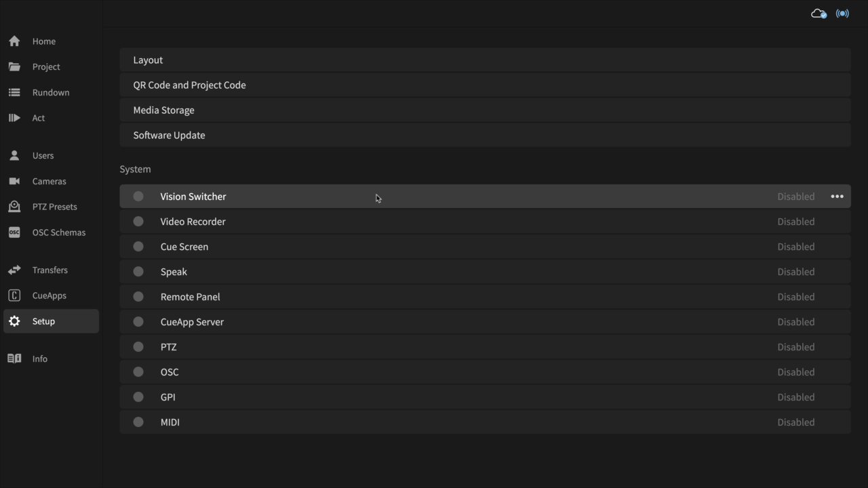Viewport: 868px width, 488px height.
Task: Click the Transfers arrows icon
Action: pyautogui.click(x=14, y=270)
